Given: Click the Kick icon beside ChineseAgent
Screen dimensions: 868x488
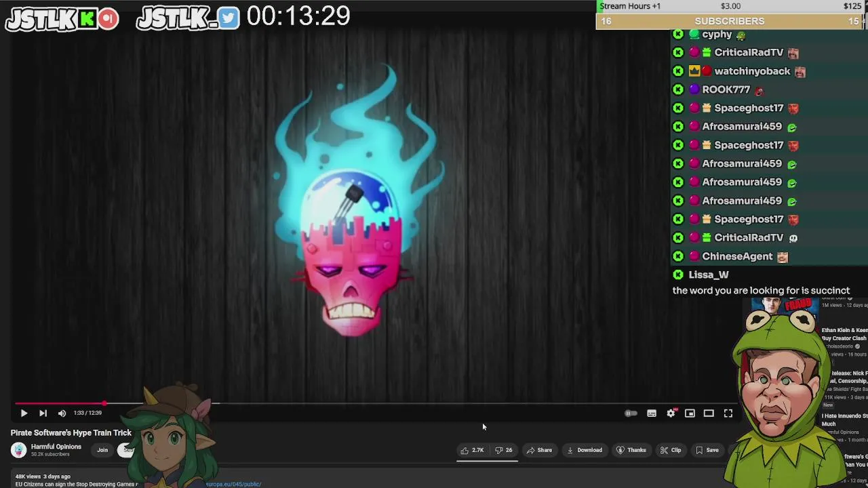Looking at the screenshot, I should click(678, 256).
